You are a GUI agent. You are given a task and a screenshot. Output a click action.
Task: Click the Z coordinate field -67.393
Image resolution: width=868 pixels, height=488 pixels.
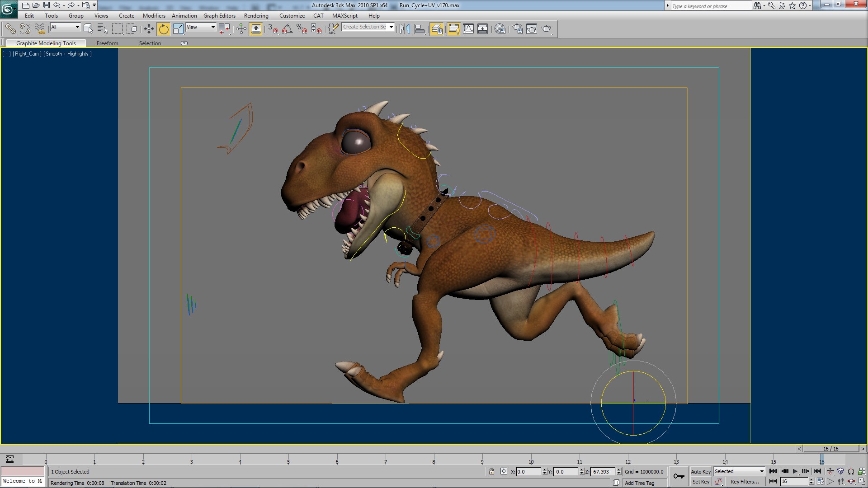(603, 472)
